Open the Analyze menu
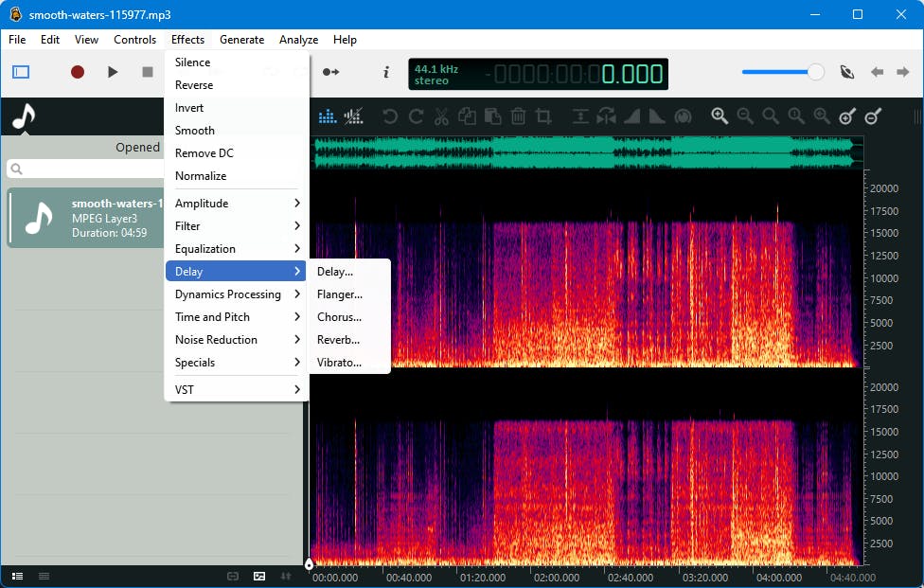 (298, 40)
